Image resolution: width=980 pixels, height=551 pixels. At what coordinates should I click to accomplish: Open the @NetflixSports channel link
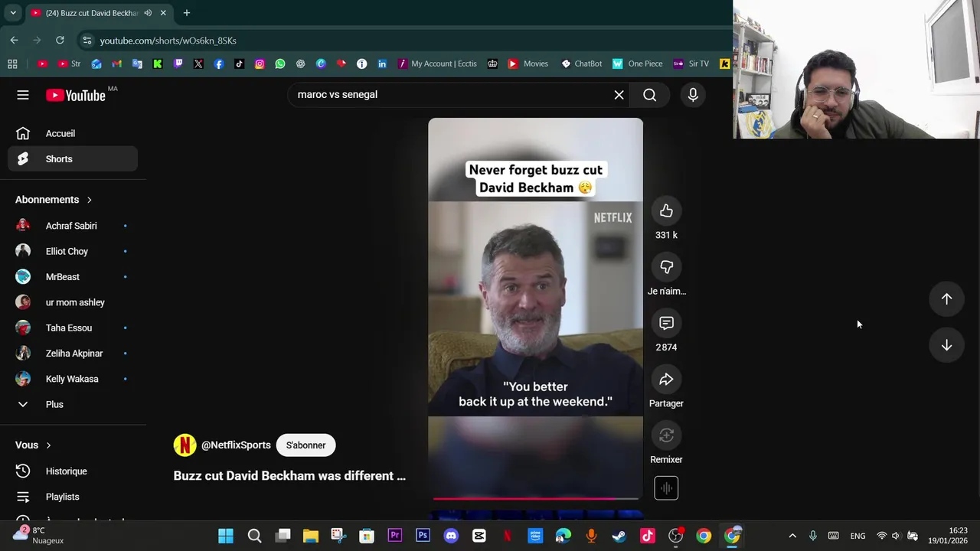pyautogui.click(x=236, y=445)
